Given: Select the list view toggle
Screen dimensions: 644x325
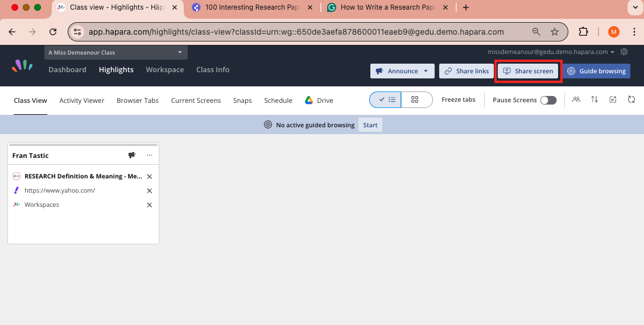Looking at the screenshot, I should coord(386,100).
